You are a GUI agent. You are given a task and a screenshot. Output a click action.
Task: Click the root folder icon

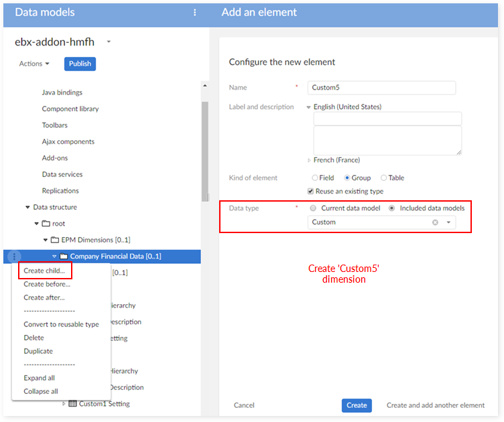coord(46,224)
